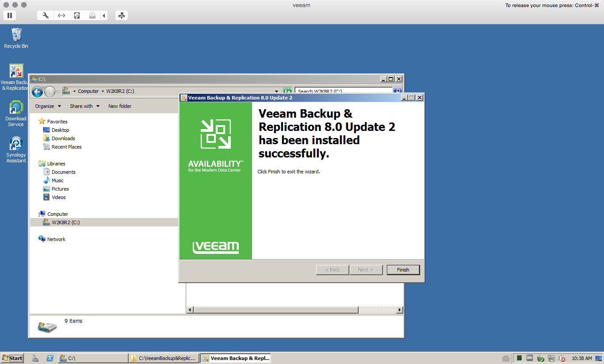This screenshot has width=604, height=364.
Task: Select the Synology Assistant desktop icon
Action: point(16,150)
